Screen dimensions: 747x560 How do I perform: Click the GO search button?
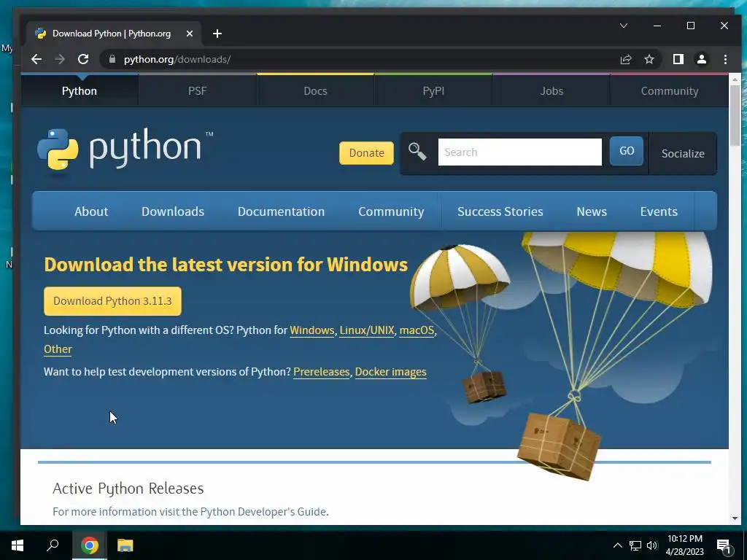627,151
